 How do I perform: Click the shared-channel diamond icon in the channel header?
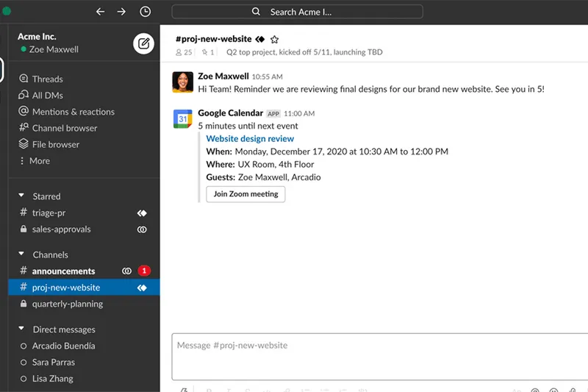pyautogui.click(x=260, y=39)
